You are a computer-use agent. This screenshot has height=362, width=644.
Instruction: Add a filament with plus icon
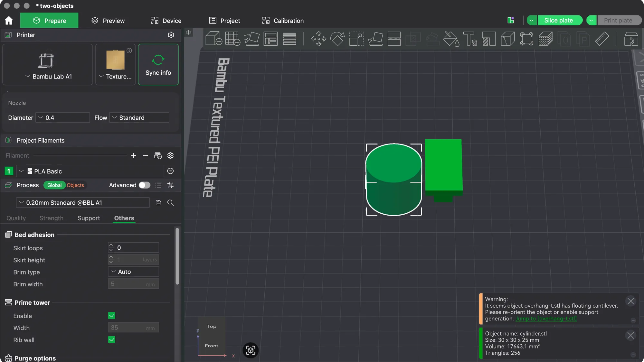click(134, 156)
